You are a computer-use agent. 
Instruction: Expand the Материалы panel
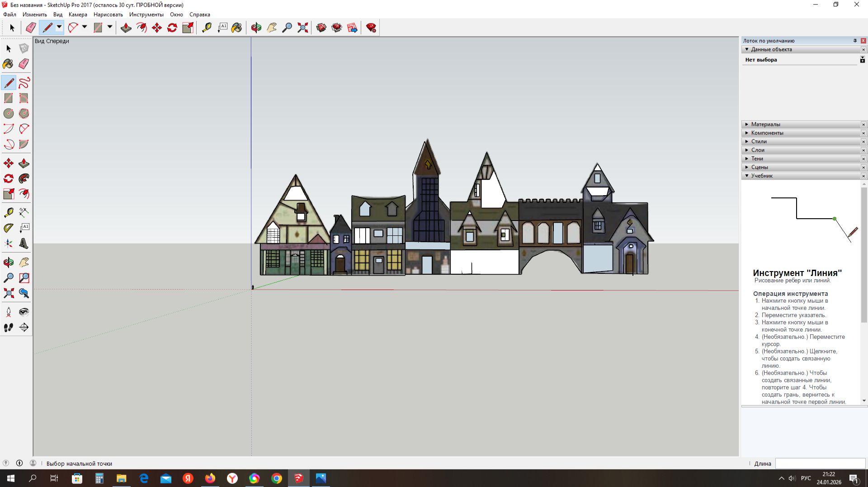765,124
